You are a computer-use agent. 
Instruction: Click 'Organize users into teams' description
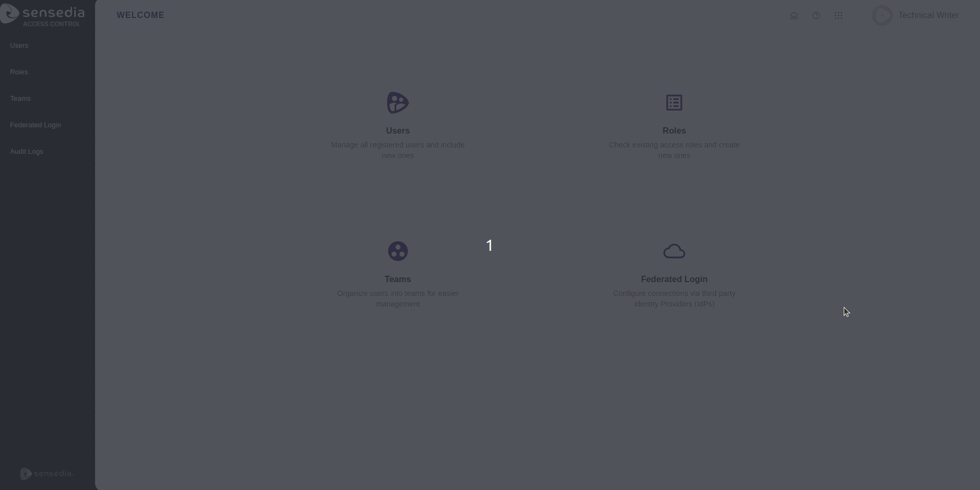(x=398, y=299)
